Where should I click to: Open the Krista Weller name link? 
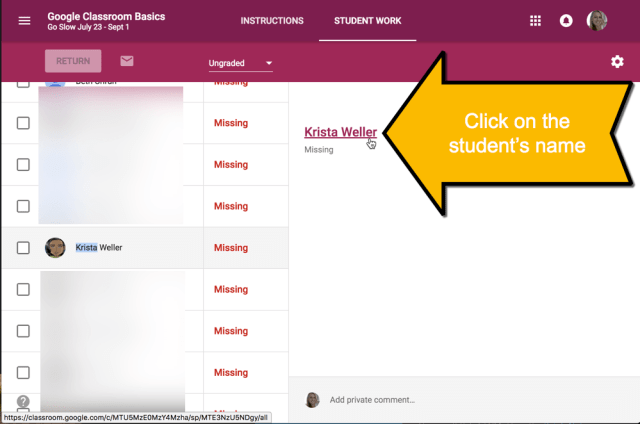pos(340,132)
